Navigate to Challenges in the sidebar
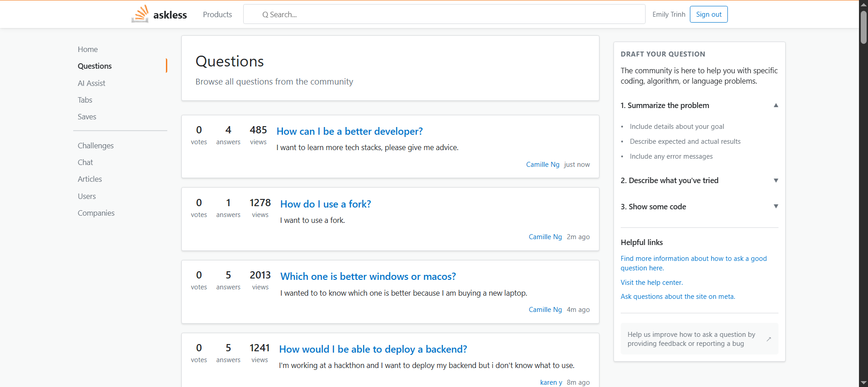Image resolution: width=868 pixels, height=387 pixels. (95, 146)
